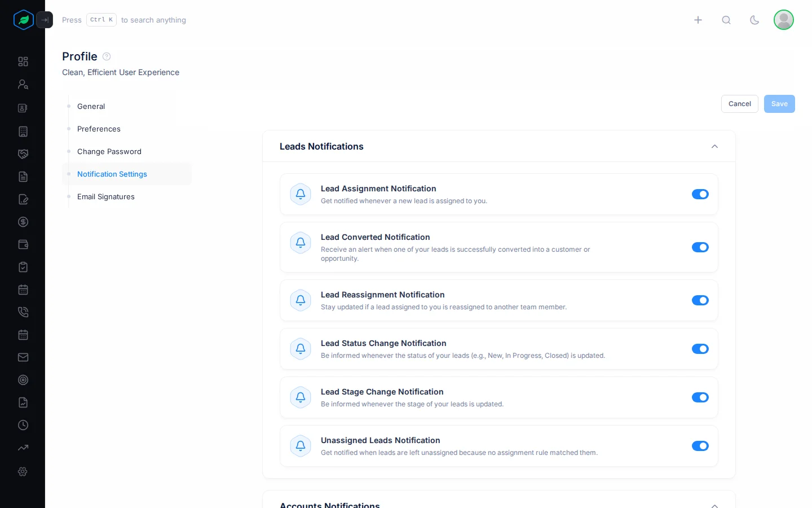Open the dollar coin icon in sidebar
This screenshot has height=508, width=812.
point(23,222)
